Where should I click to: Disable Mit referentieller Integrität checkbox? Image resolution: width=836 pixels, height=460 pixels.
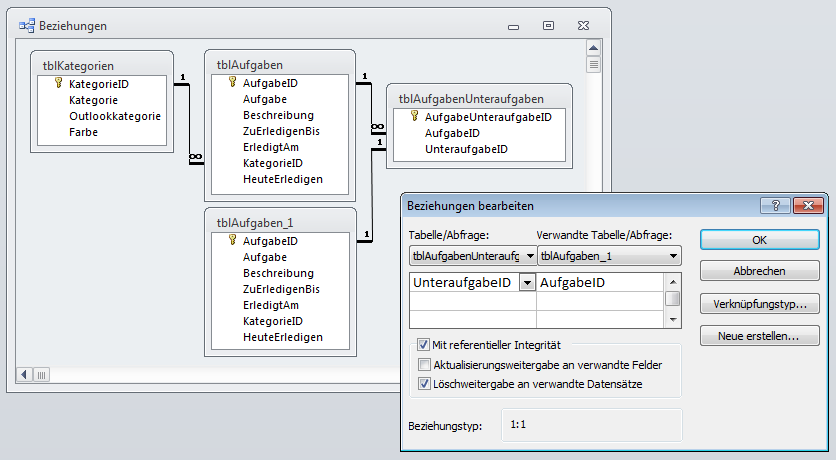(x=424, y=345)
